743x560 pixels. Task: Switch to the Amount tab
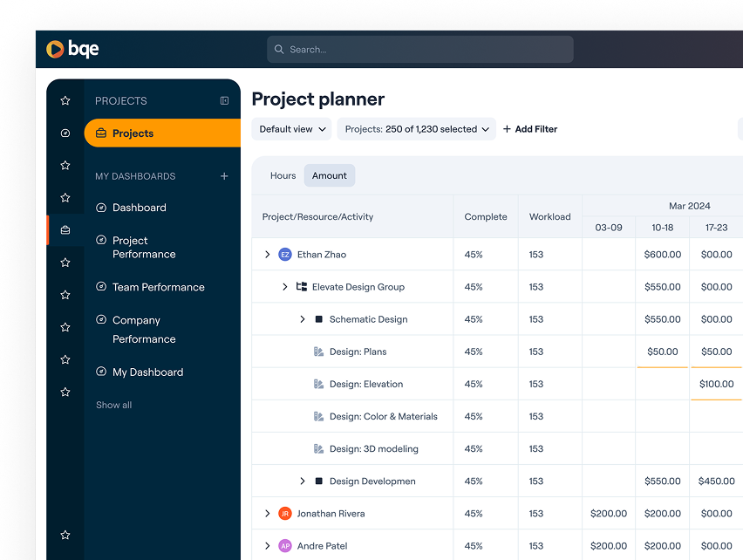pos(330,175)
